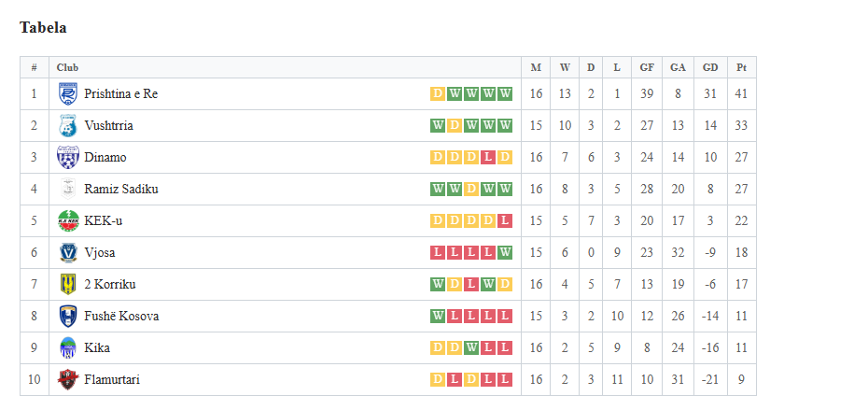
Task: Click the red Flamurtari club badge
Action: pos(68,379)
